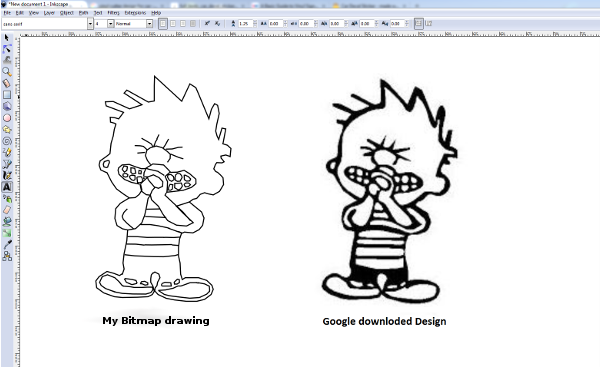Image resolution: width=600 pixels, height=367 pixels.
Task: Open the font family dropdown arrow
Action: 90,24
